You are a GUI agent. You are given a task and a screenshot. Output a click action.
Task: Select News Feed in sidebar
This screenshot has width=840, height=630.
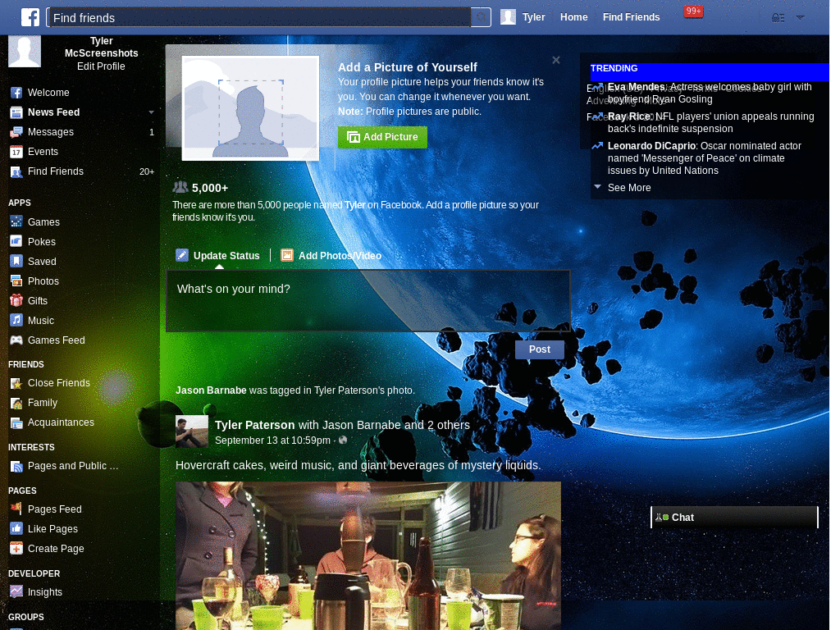[x=53, y=112]
